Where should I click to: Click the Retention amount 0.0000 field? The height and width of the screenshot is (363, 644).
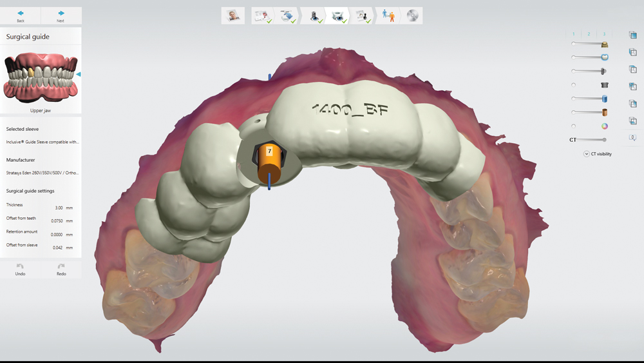57,235
